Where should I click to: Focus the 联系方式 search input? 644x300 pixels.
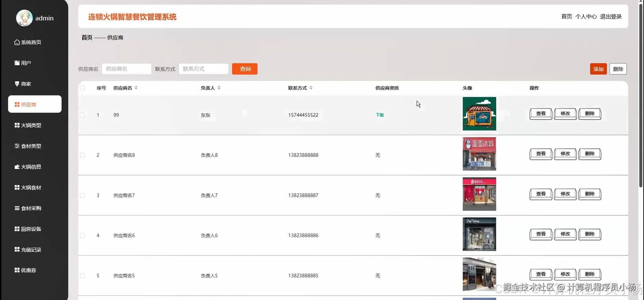[x=203, y=69]
